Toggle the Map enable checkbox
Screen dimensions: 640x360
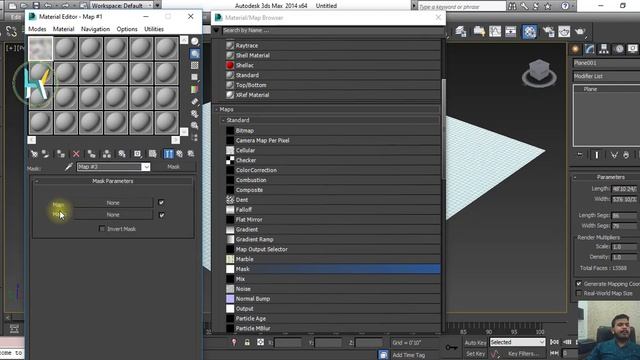(x=161, y=202)
